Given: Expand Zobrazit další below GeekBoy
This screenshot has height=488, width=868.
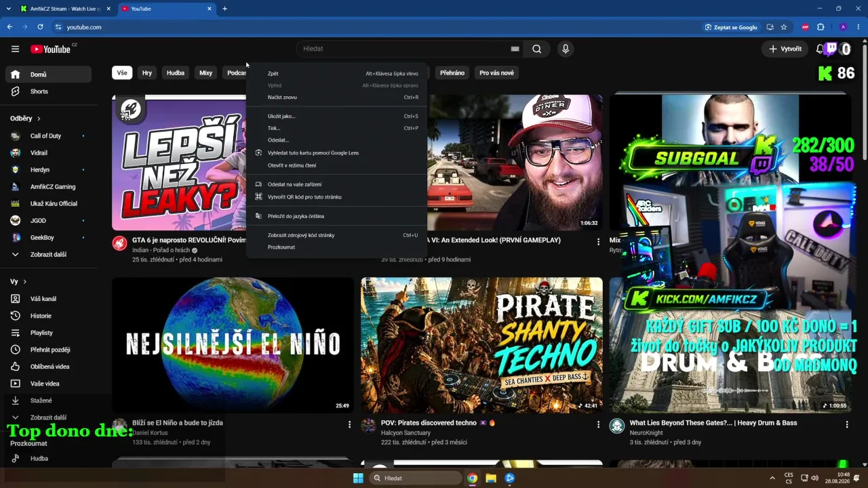Looking at the screenshot, I should [48, 255].
